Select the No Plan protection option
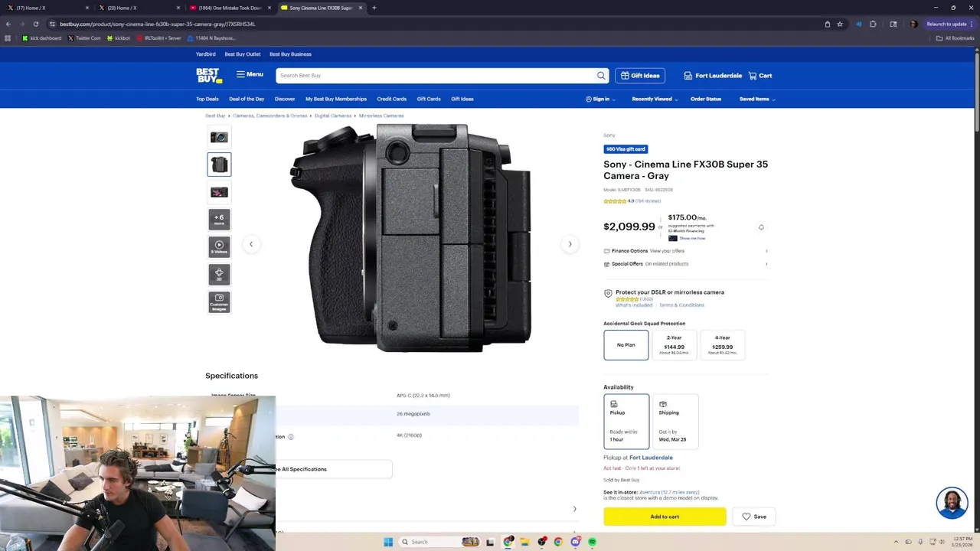The image size is (980, 551). [x=626, y=345]
